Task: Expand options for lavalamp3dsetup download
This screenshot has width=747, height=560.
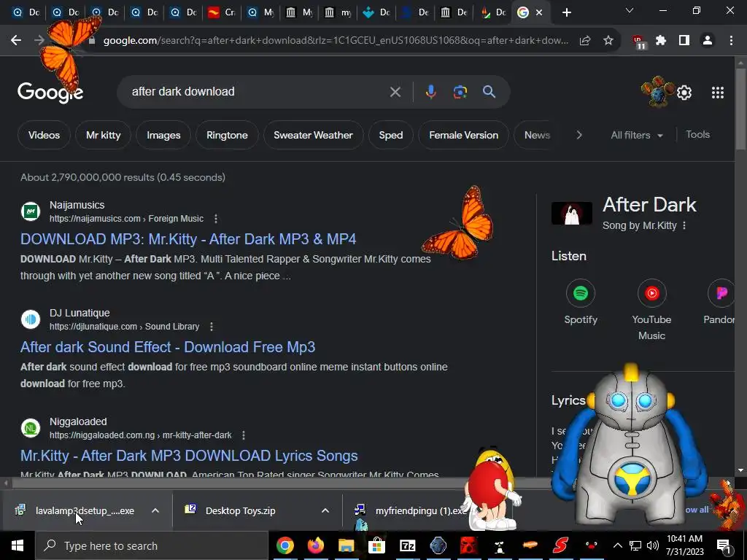Action: click(155, 511)
